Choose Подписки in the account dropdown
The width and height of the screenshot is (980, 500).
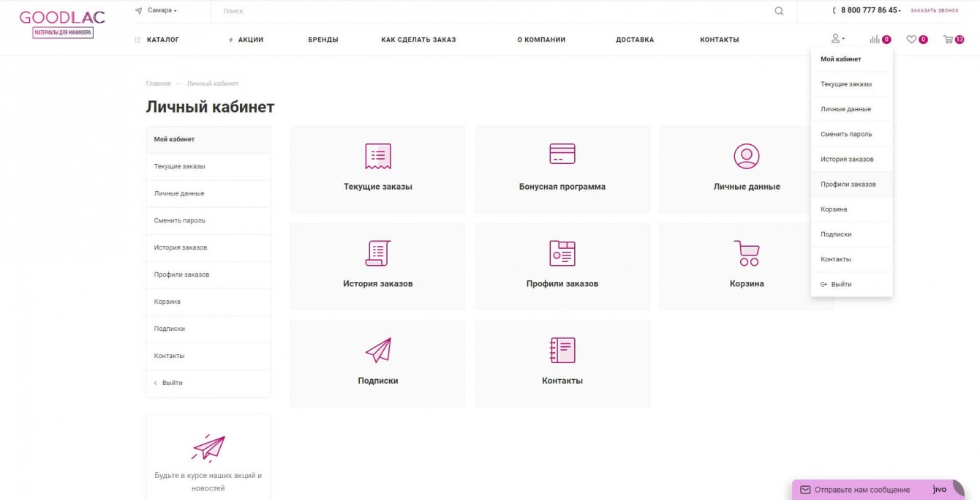coord(852,234)
